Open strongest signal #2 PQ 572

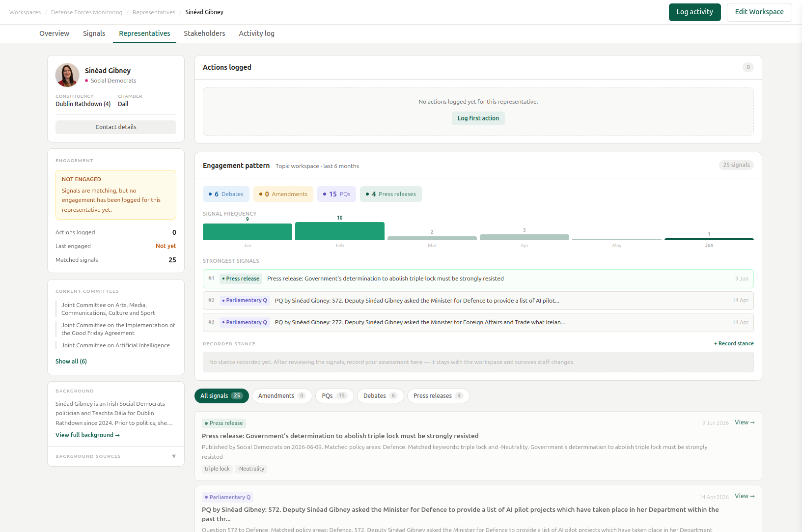[478, 301]
